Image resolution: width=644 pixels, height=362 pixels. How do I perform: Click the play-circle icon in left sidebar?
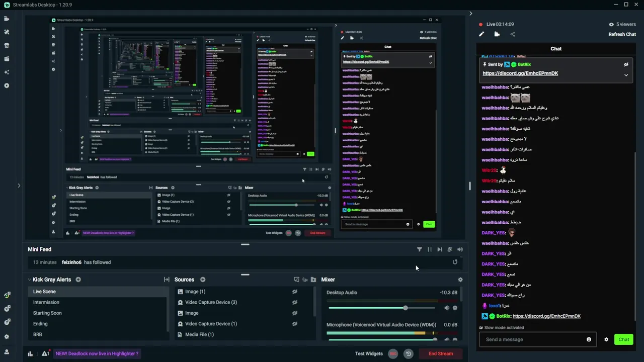coord(7,85)
